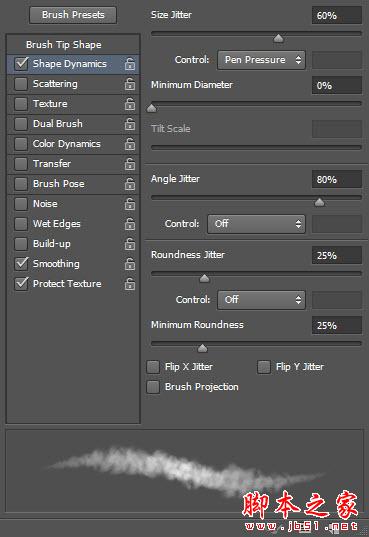Click lock icon next to Noise
Screen dimensions: 369x537
click(130, 204)
